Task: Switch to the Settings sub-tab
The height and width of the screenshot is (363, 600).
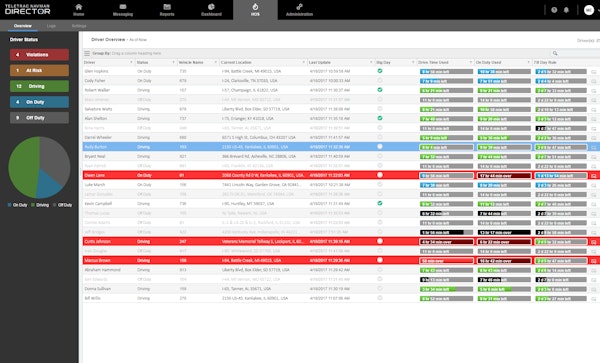Action: [x=79, y=26]
